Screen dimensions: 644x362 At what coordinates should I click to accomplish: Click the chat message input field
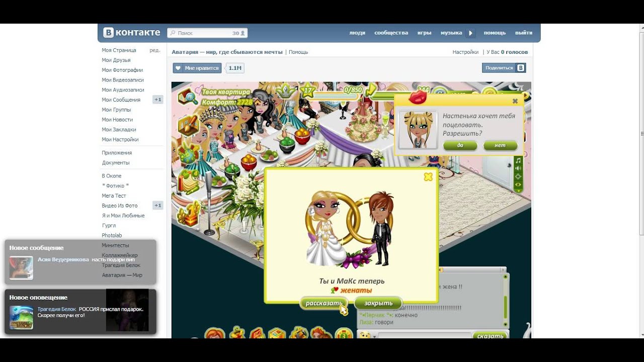coord(424,335)
